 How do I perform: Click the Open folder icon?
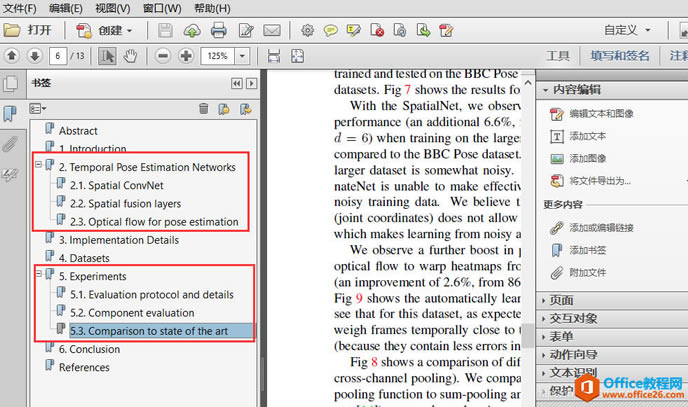(12, 30)
